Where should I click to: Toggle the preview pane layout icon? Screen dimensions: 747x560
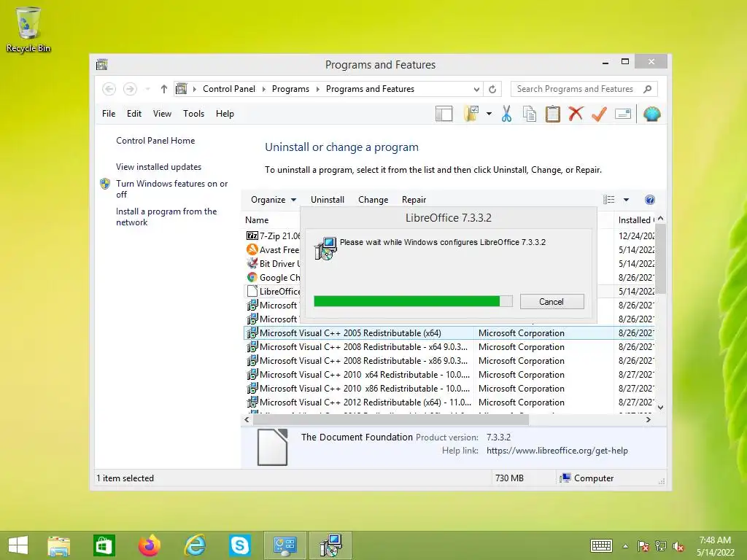444,114
